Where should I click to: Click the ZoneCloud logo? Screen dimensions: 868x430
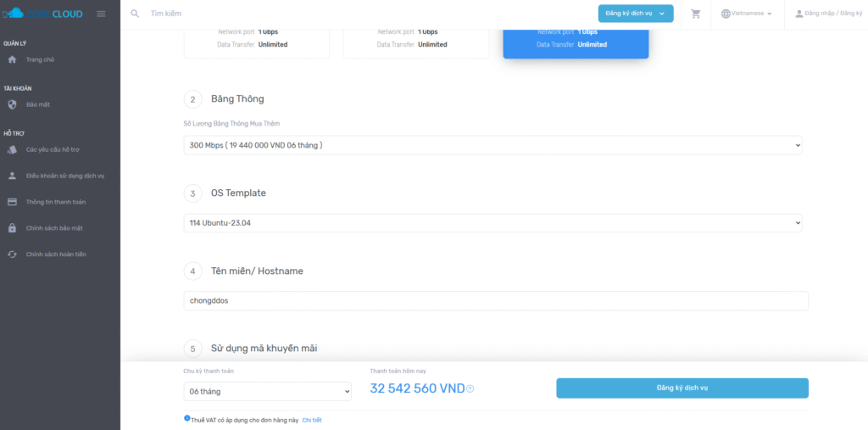(x=43, y=14)
